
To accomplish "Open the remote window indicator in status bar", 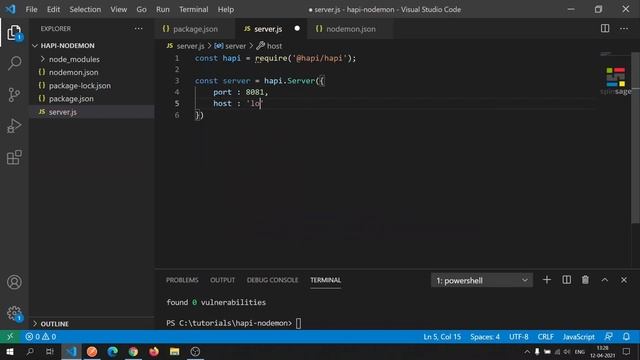I will pyautogui.click(x=10, y=337).
